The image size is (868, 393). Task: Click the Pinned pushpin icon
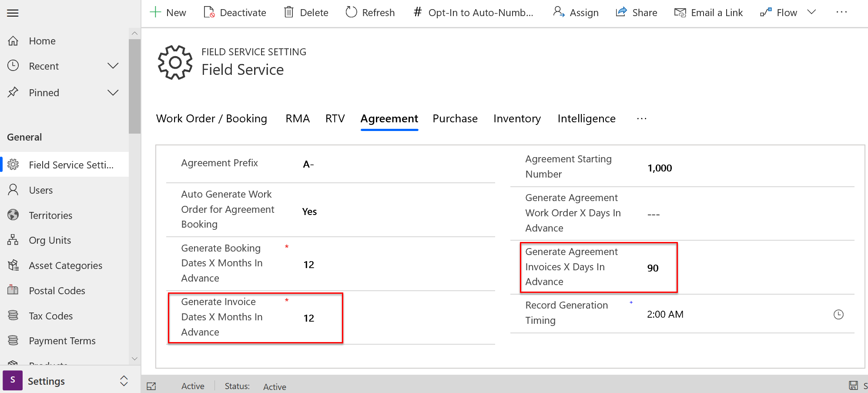pos(13,92)
